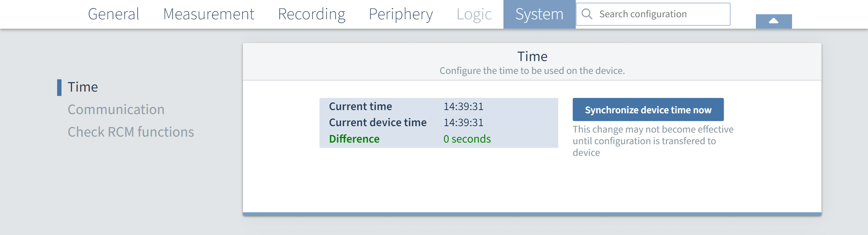The image size is (868, 235).
Task: Select Time in the sidebar
Action: (x=83, y=87)
